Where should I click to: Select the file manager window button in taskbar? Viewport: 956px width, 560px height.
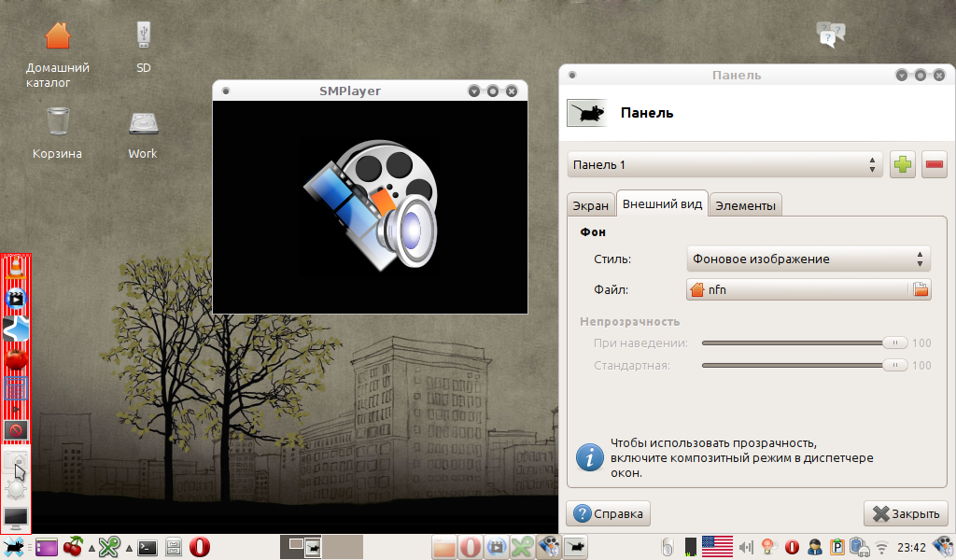(x=443, y=547)
